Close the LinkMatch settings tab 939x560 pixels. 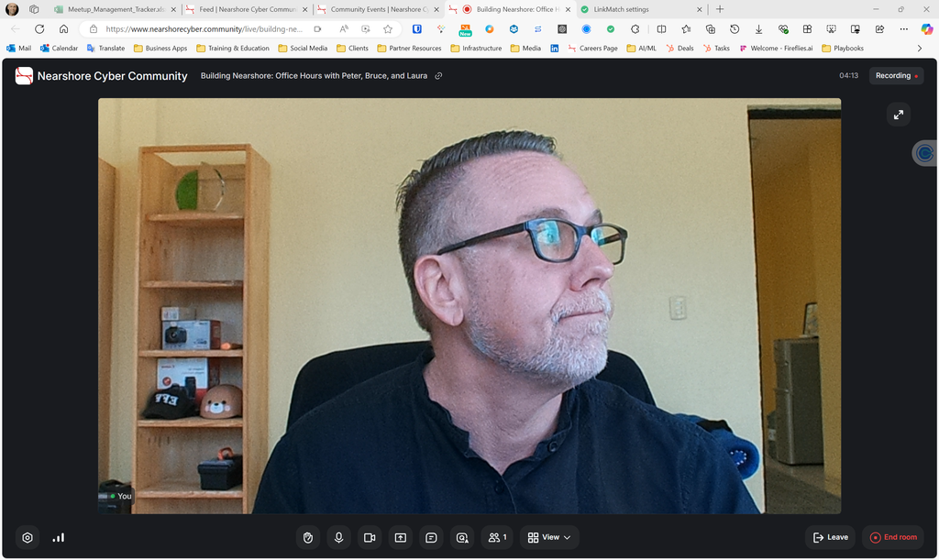click(699, 9)
